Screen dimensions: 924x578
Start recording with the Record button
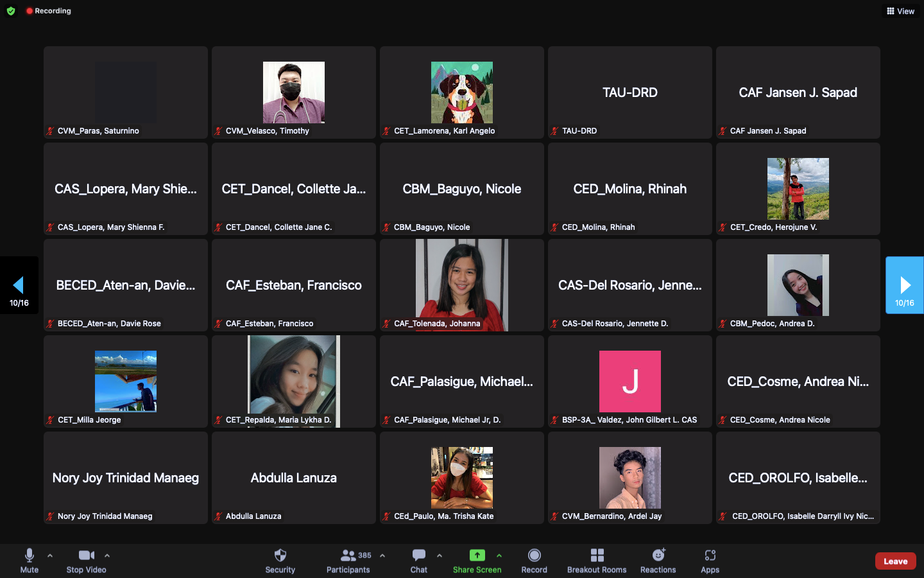(x=534, y=560)
